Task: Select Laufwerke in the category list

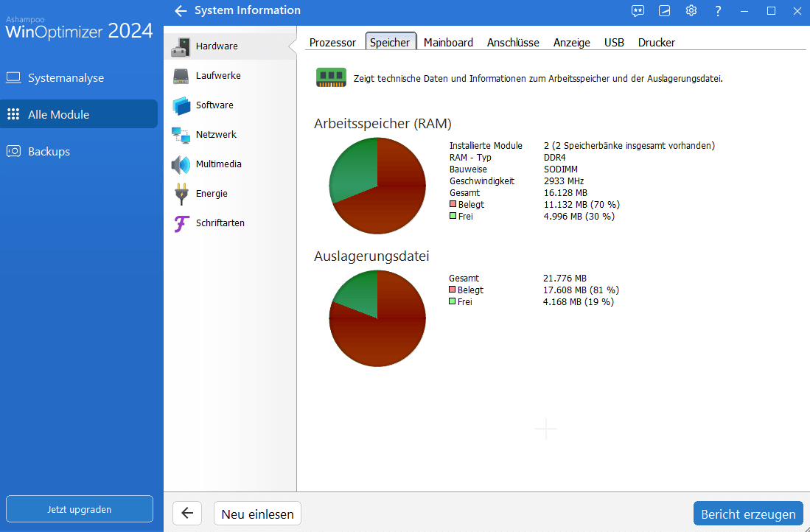Action: point(231,76)
